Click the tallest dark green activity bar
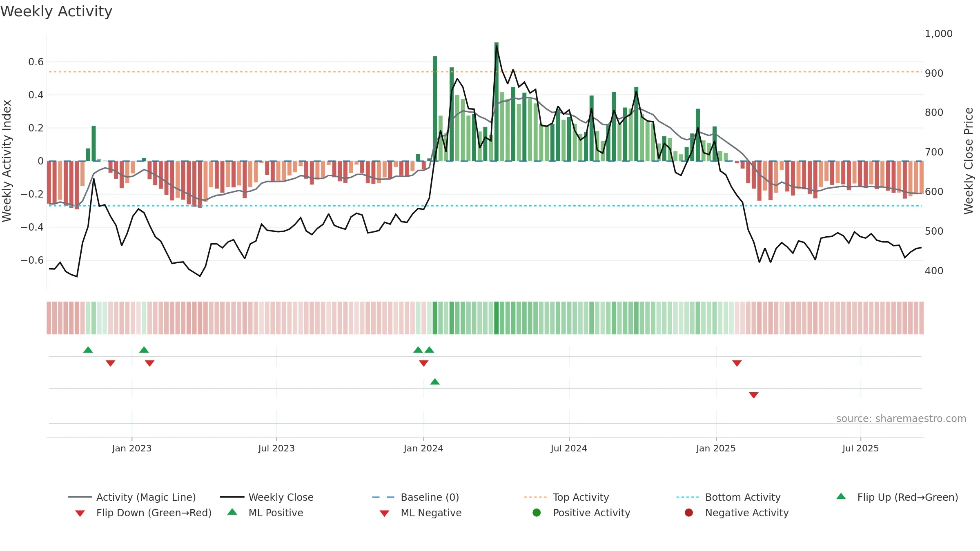Image resolution: width=980 pixels, height=551 pixels. coord(497,102)
